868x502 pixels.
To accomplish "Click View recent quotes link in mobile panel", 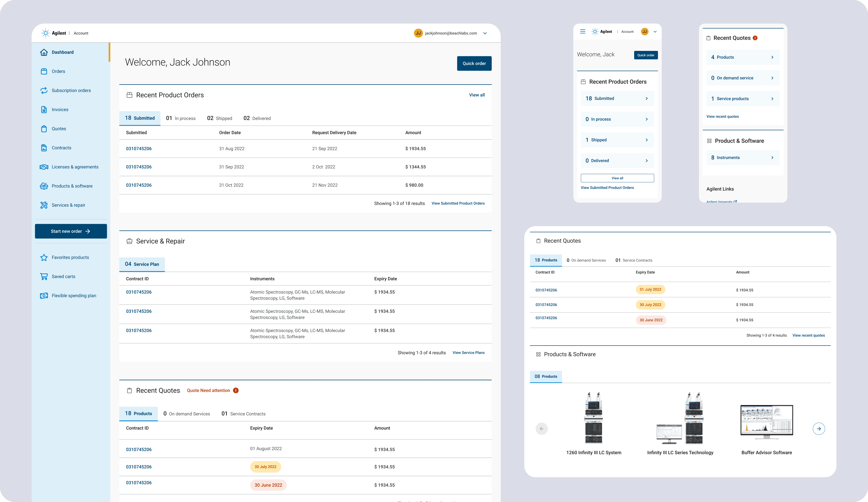I will (722, 116).
